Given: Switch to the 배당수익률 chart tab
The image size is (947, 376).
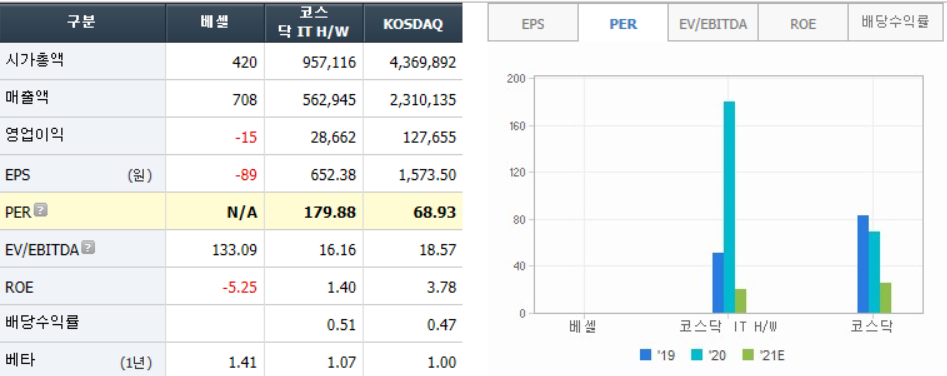Looking at the screenshot, I should pos(894,23).
